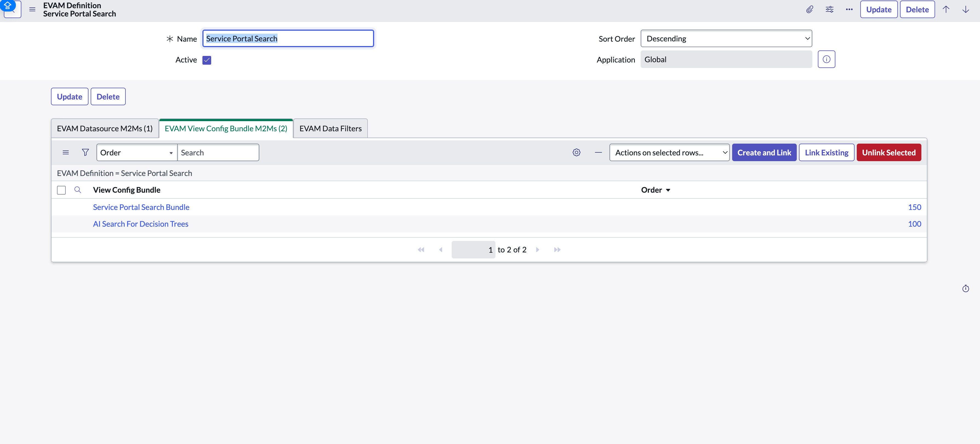The width and height of the screenshot is (980, 444).
Task: Open the Sort Order dropdown
Action: click(726, 38)
